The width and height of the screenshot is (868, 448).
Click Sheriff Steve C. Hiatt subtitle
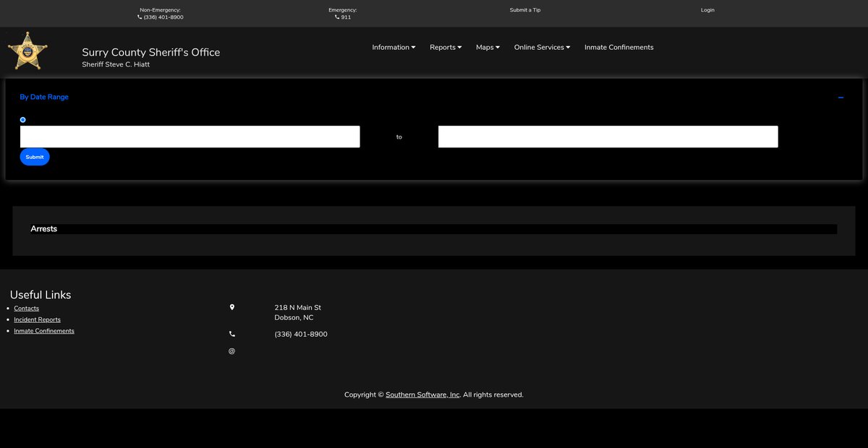point(116,64)
